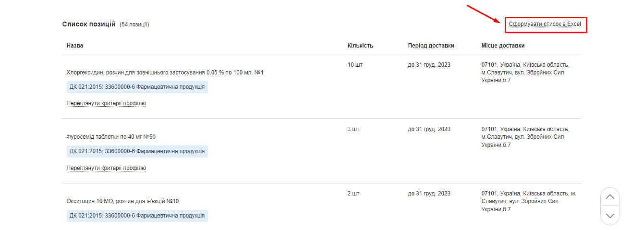Image resolution: width=644 pixels, height=230 pixels.
Task: Click the 'Місце доставки' column header
Action: tap(503, 46)
